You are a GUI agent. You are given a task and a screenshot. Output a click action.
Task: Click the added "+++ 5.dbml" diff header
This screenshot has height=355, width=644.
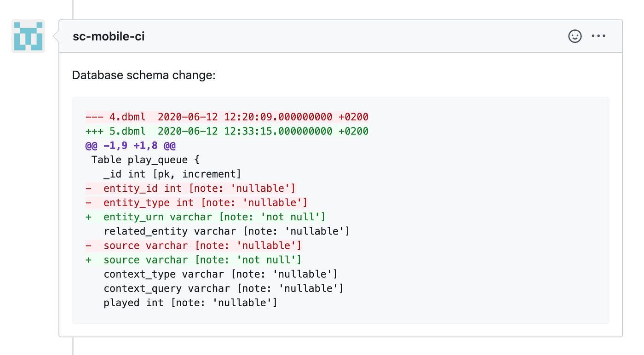(x=226, y=131)
